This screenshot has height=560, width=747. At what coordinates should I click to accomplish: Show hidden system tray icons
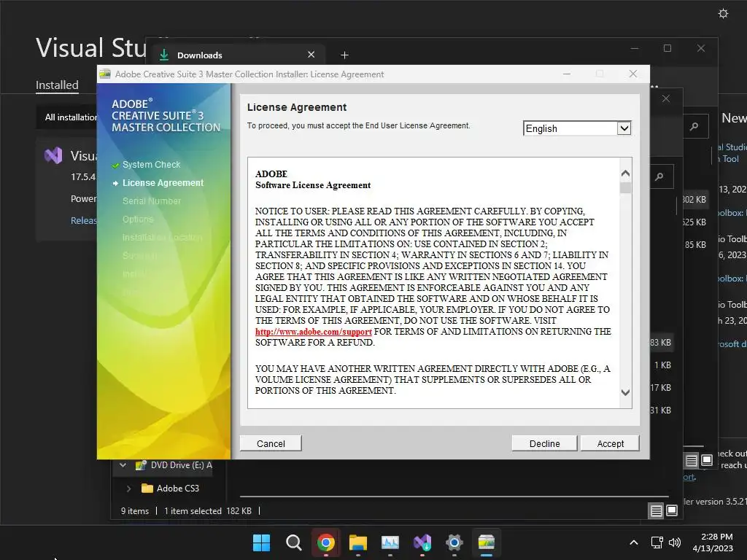(x=634, y=542)
